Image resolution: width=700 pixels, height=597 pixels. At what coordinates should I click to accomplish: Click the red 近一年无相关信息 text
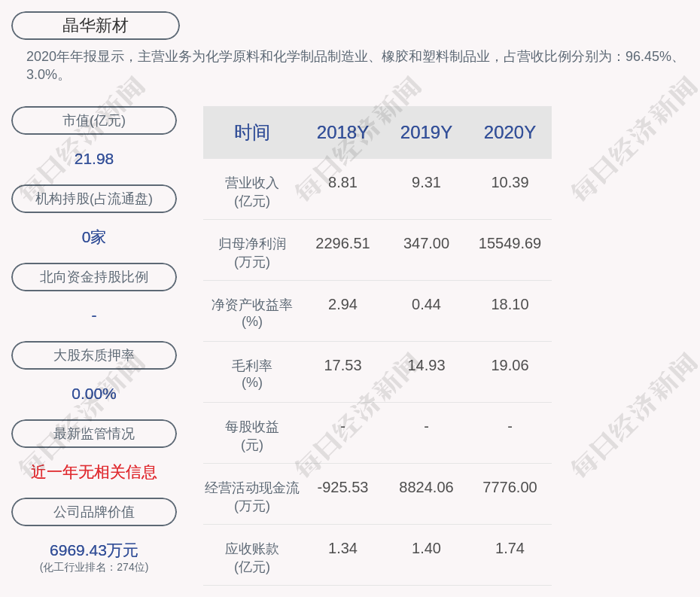point(94,472)
